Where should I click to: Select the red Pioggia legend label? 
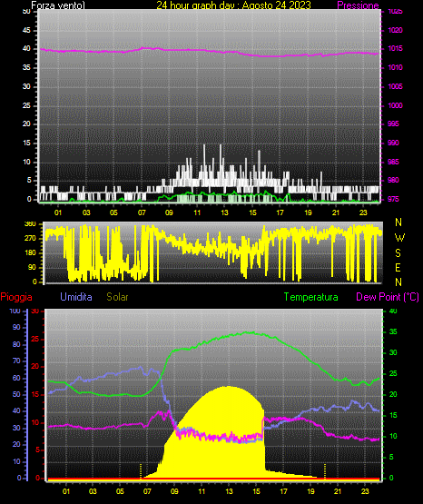(x=16, y=297)
